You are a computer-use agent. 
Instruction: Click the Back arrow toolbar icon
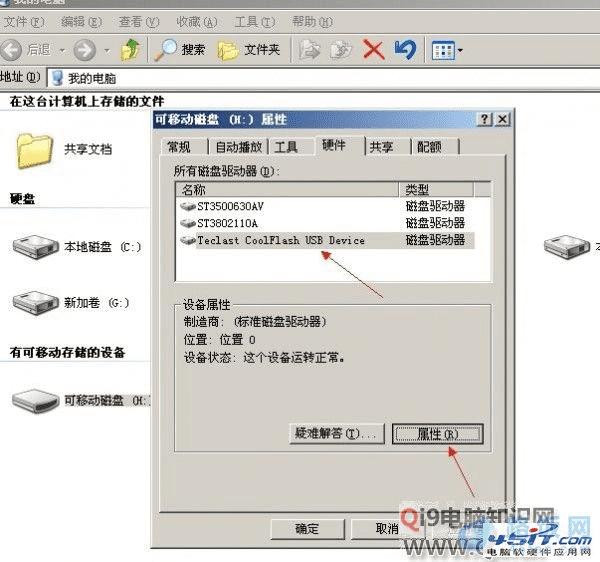pos(11,50)
